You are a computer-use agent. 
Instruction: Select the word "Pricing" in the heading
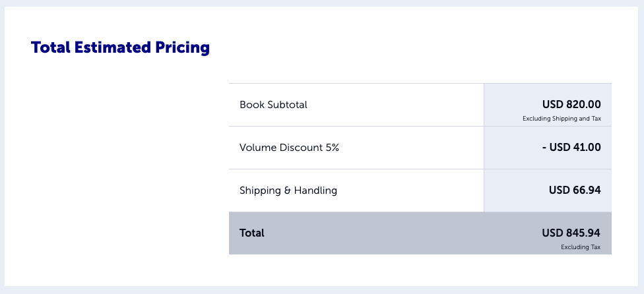pyautogui.click(x=182, y=47)
